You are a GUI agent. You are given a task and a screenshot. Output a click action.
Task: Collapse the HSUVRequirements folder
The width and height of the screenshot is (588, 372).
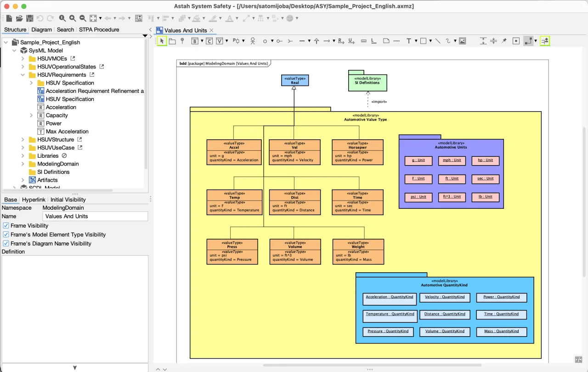23,74
